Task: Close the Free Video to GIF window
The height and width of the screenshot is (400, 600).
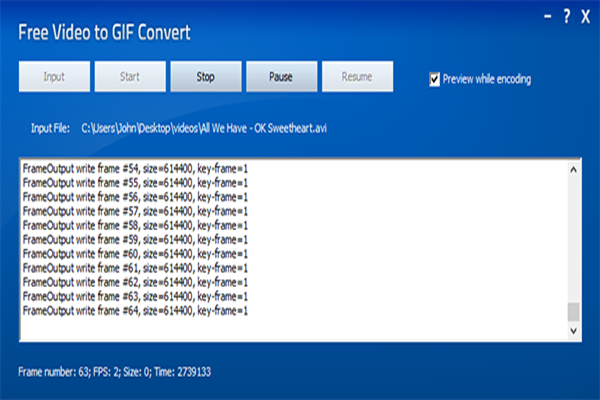Action: 584,16
